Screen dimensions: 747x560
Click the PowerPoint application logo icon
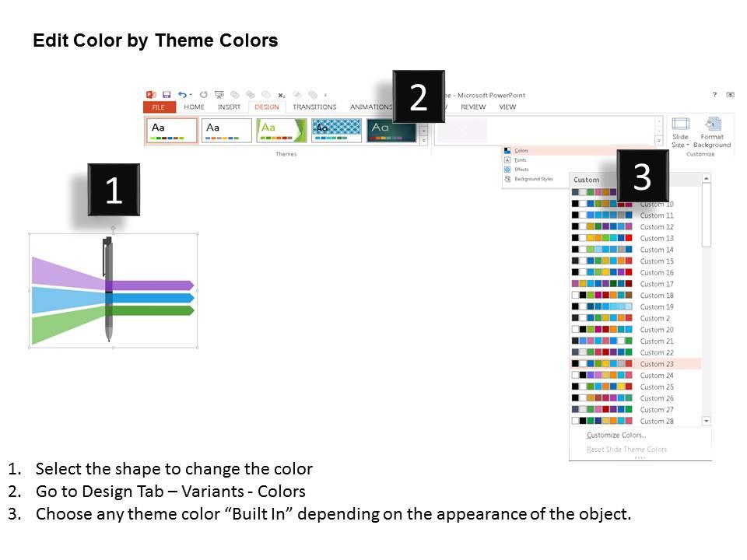pyautogui.click(x=151, y=95)
